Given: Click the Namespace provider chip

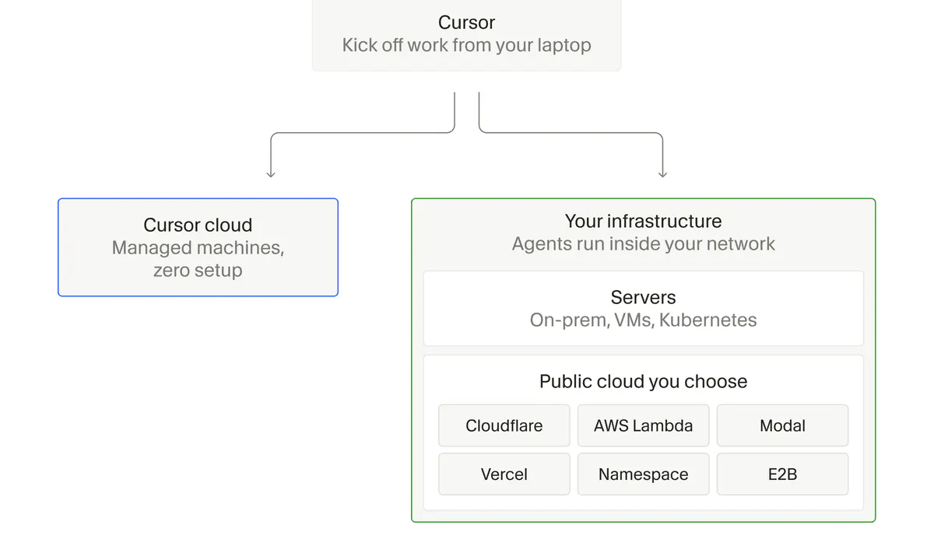Looking at the screenshot, I should coord(643,474).
